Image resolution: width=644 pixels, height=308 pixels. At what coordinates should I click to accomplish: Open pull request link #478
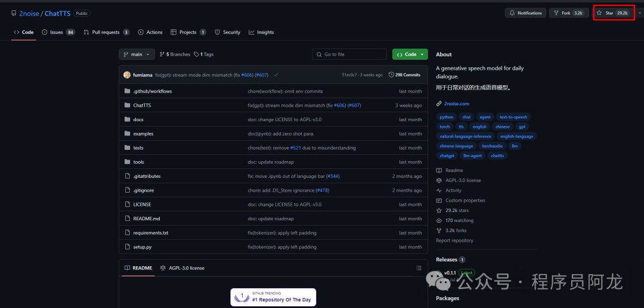click(x=323, y=190)
